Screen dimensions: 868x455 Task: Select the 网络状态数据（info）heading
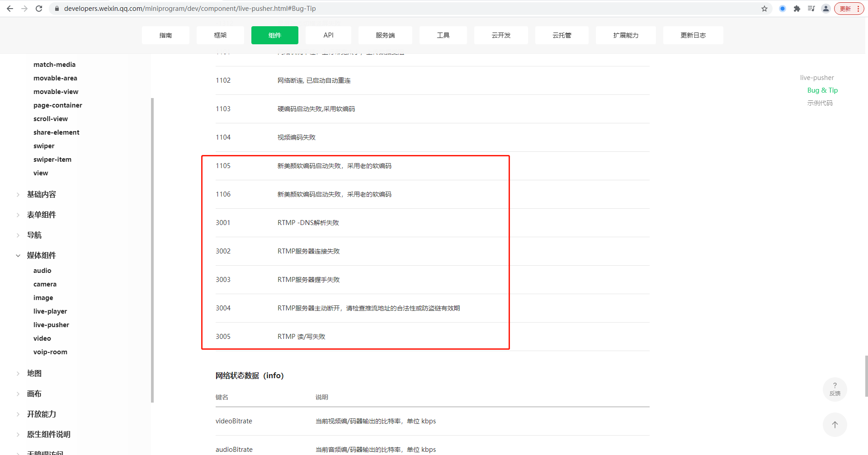click(250, 375)
